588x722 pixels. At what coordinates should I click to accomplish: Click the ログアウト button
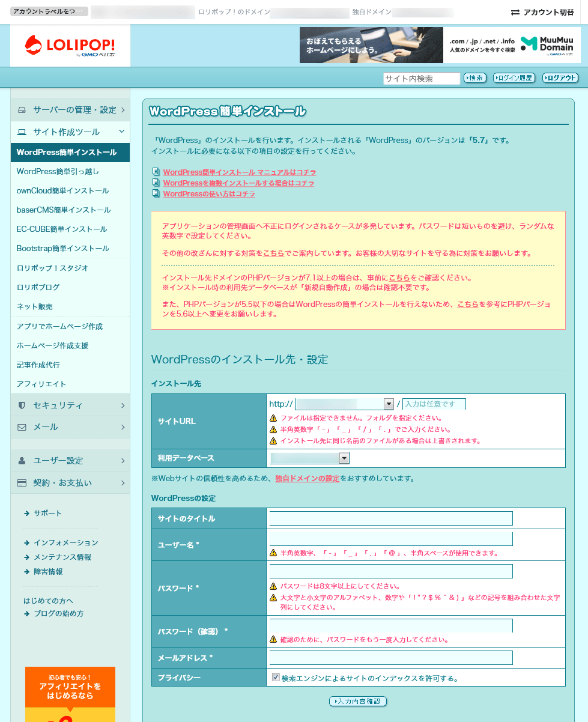(x=560, y=78)
